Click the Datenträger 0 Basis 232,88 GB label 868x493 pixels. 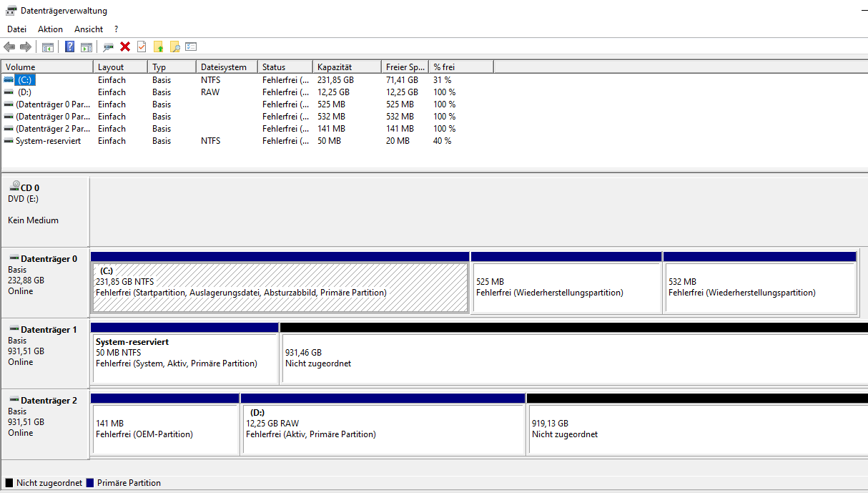[x=45, y=283]
